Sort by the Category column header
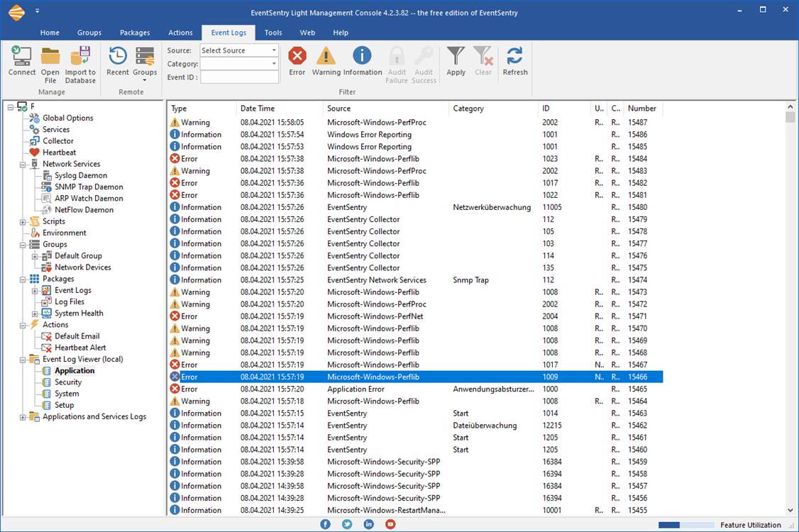Image resolution: width=799 pixels, height=532 pixels. coord(493,109)
